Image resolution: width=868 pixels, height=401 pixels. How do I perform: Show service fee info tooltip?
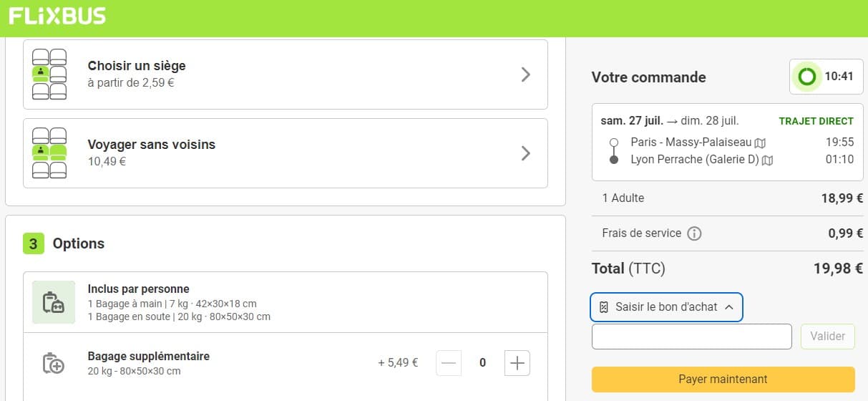(x=694, y=233)
